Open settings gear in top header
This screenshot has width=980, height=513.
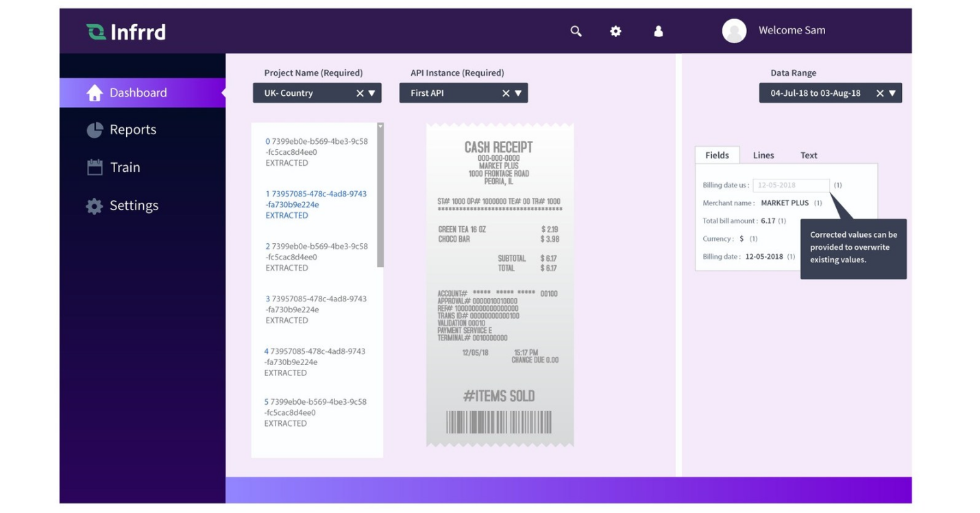(x=615, y=31)
